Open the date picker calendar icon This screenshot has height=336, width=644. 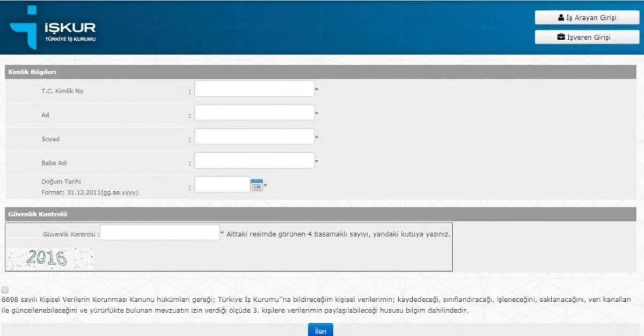257,185
